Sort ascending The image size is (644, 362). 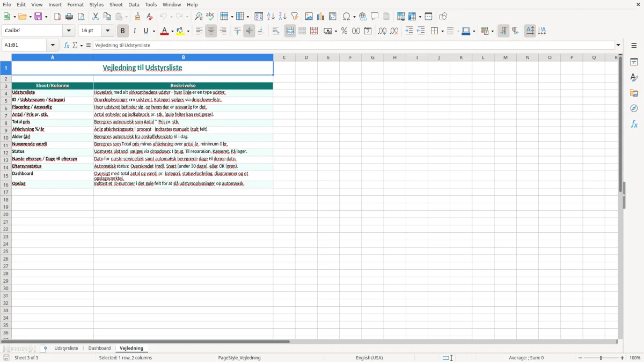click(x=271, y=17)
